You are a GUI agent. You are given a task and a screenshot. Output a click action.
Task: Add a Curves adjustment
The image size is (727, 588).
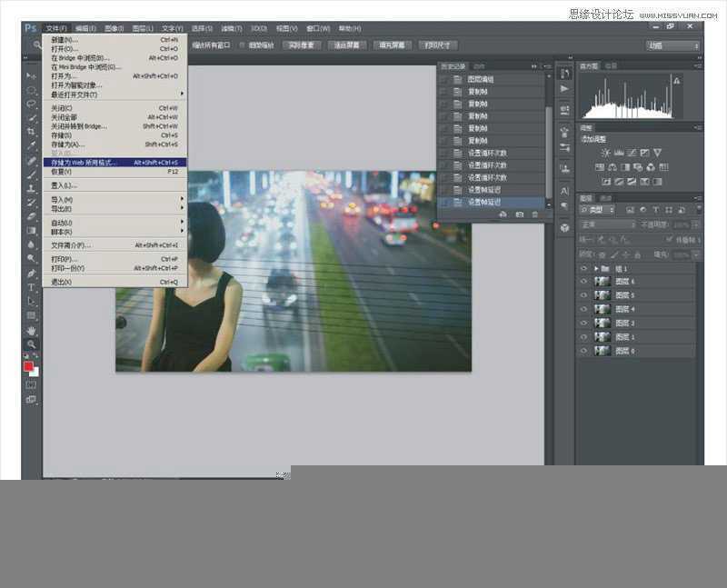point(632,153)
